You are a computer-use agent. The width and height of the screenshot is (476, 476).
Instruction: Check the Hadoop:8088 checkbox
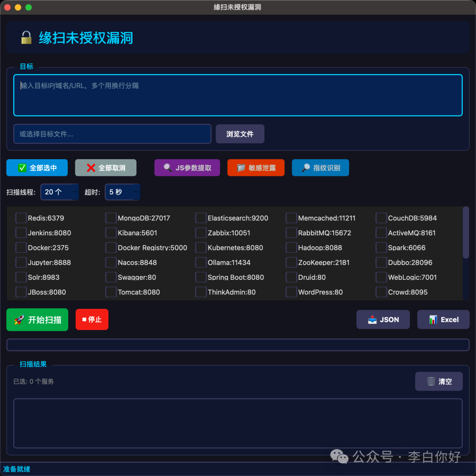(x=291, y=248)
